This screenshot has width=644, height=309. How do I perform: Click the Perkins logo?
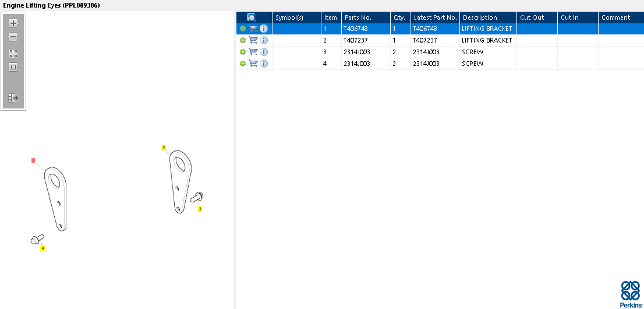630,294
